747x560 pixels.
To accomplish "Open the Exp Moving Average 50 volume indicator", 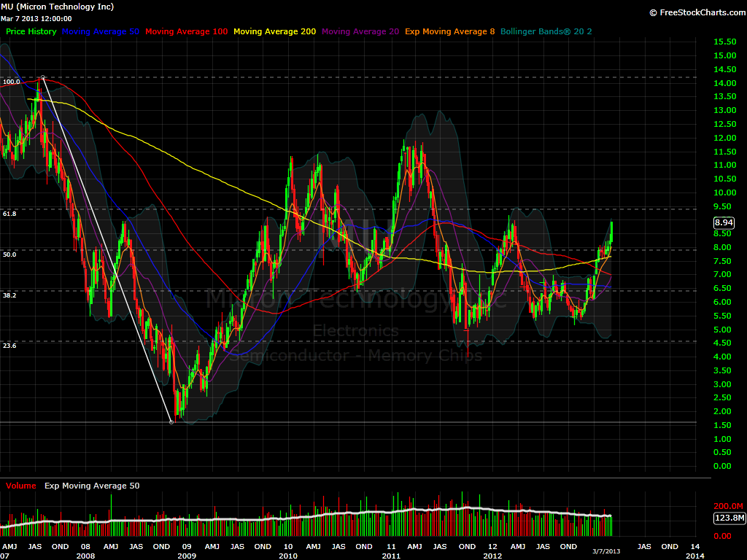I will point(91,485).
